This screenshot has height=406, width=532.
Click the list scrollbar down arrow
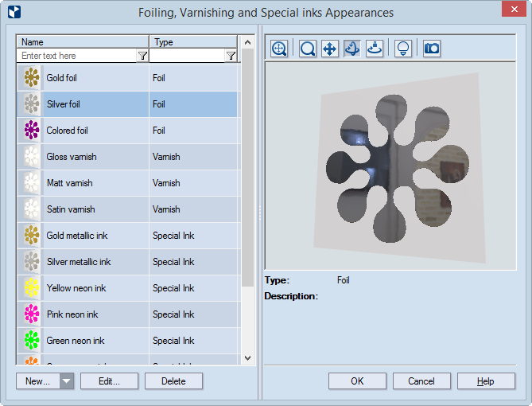(x=247, y=359)
